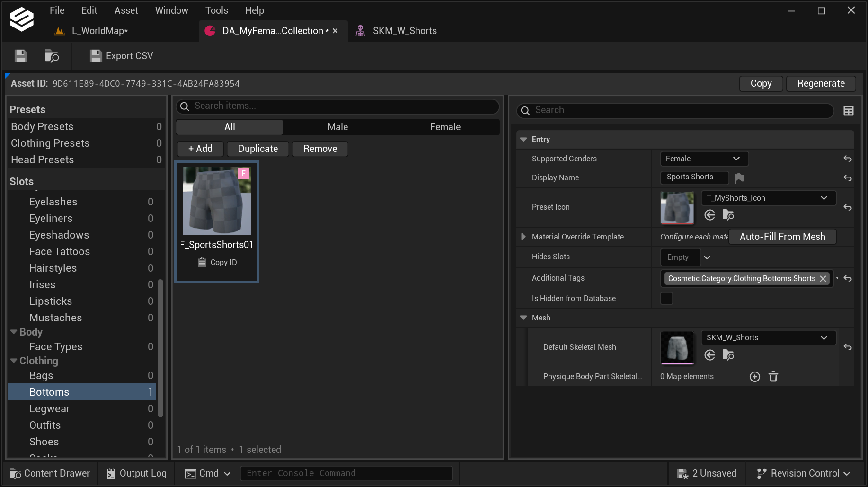Viewport: 868px width, 487px height.
Task: Switch item filter to Female
Action: tap(445, 127)
